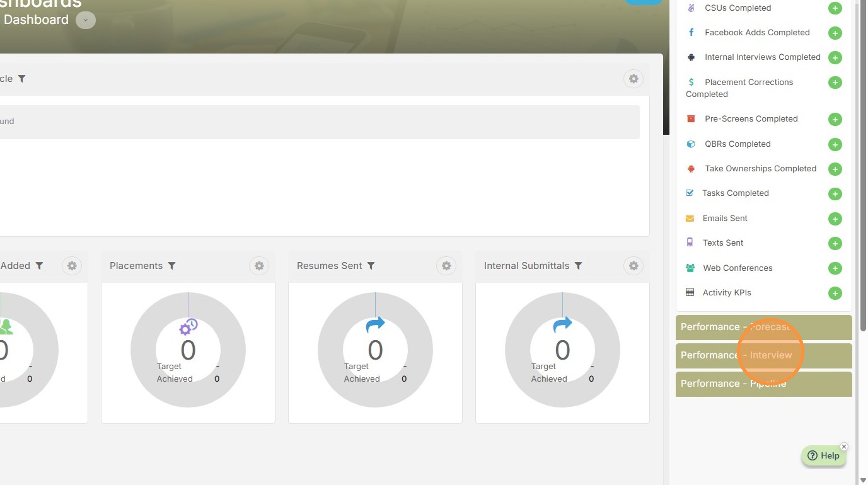This screenshot has height=485, width=868.
Task: Click the Pre-Screens Completed label
Action: (x=751, y=119)
